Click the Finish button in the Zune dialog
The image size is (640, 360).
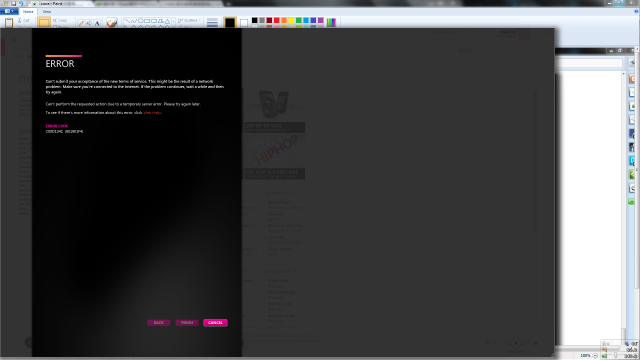pyautogui.click(x=187, y=323)
